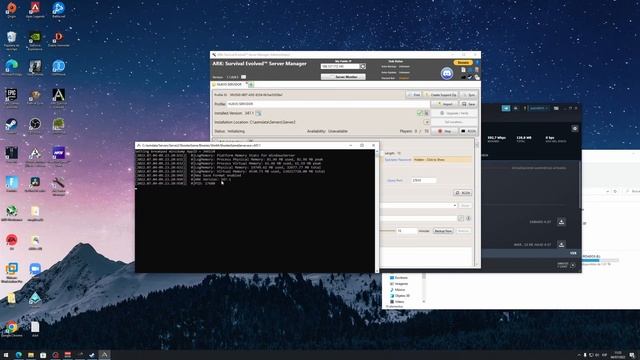Open the Zoom desktop icon
The width and height of the screenshot is (640, 360).
35,270
